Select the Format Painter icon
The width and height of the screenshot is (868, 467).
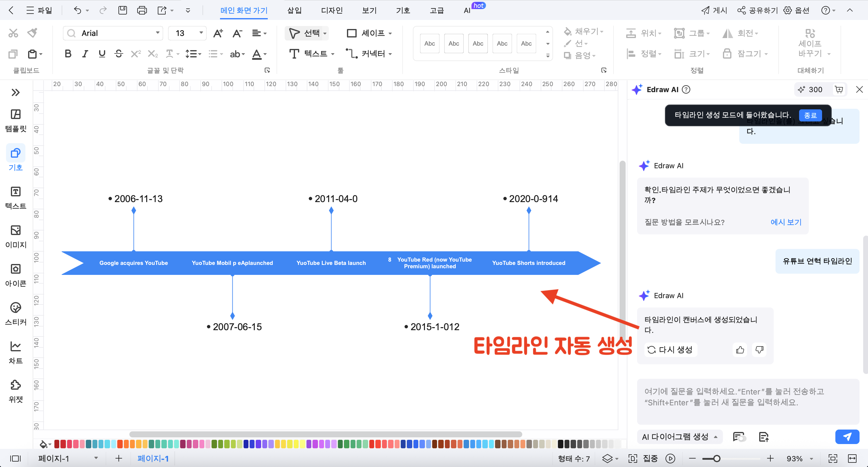[x=33, y=33]
